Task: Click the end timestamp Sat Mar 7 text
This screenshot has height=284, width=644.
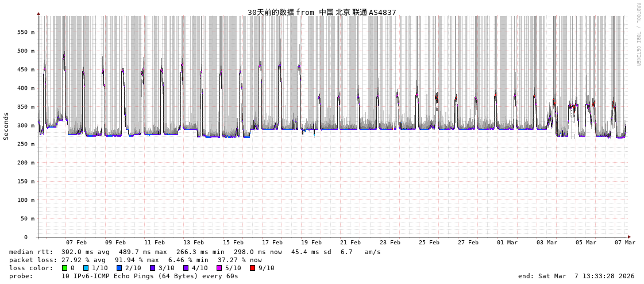Action: click(x=576, y=276)
